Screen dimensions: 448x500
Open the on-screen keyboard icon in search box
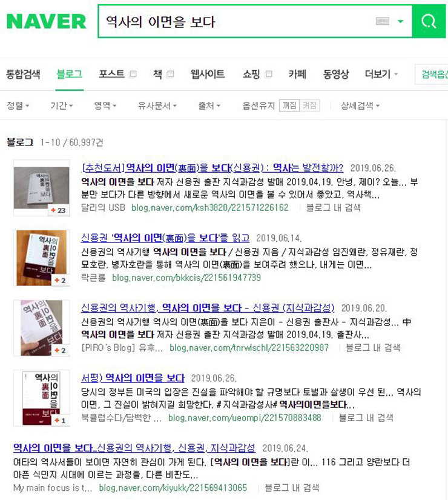383,21
